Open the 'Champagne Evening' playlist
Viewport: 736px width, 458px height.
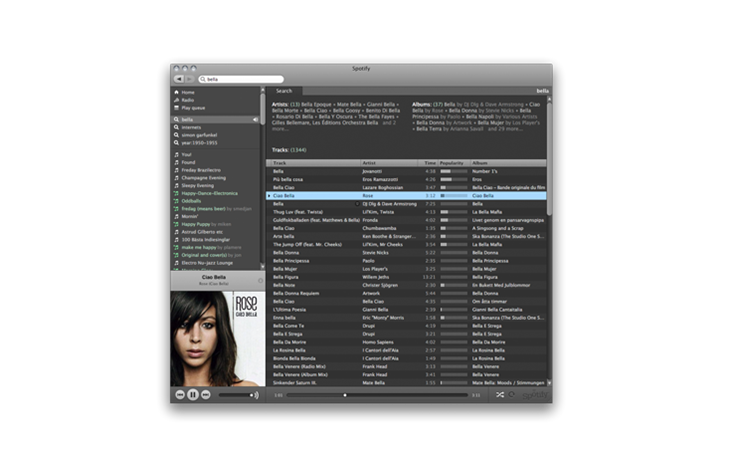coord(204,178)
